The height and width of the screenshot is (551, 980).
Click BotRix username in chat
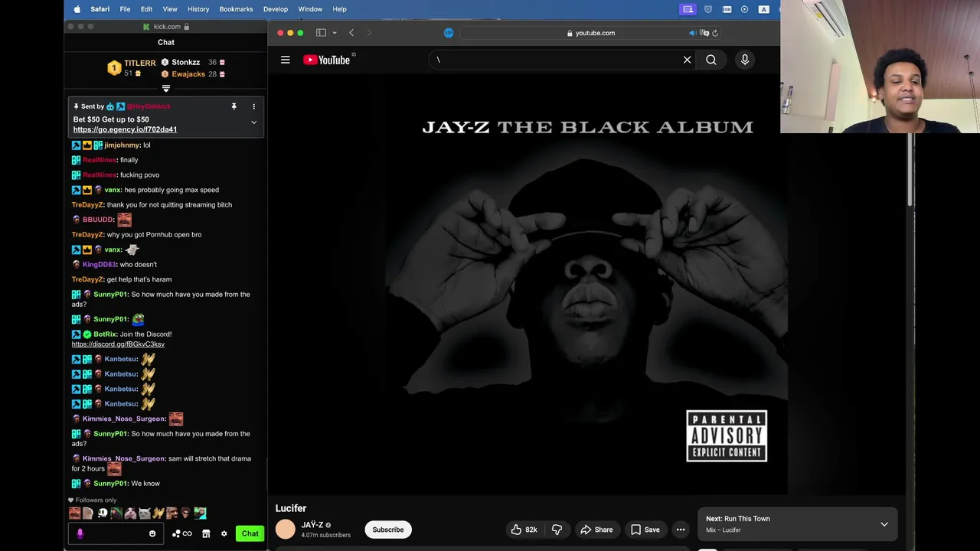coord(105,334)
